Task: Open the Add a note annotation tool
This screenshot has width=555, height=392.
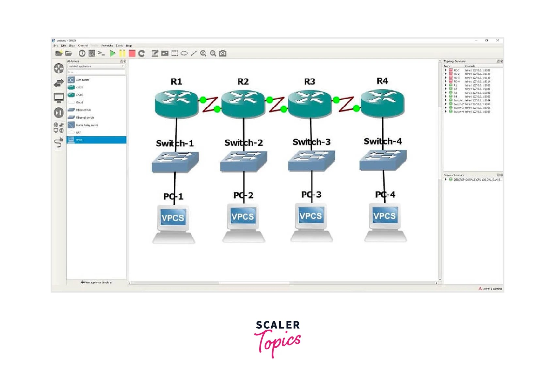Action: (155, 53)
